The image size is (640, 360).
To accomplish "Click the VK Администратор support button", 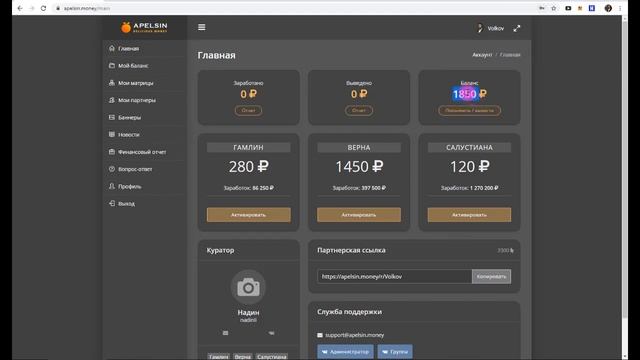I will point(345,351).
